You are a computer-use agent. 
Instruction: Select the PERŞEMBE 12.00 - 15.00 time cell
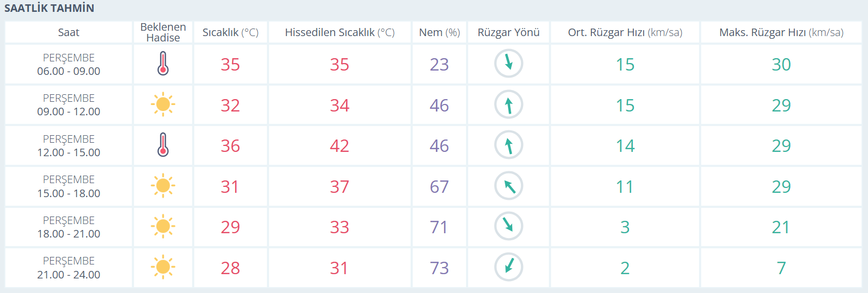(x=68, y=145)
